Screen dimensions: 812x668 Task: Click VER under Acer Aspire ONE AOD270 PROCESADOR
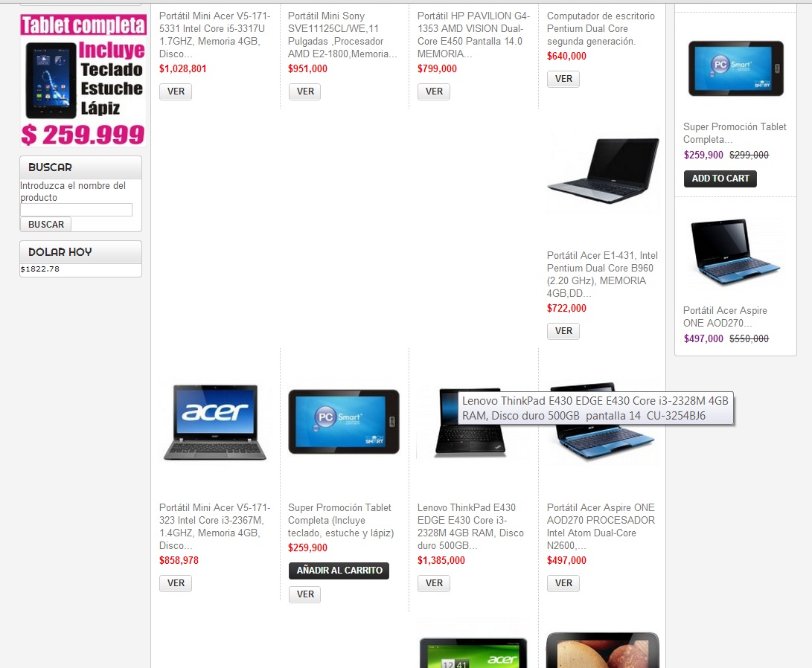tap(563, 583)
